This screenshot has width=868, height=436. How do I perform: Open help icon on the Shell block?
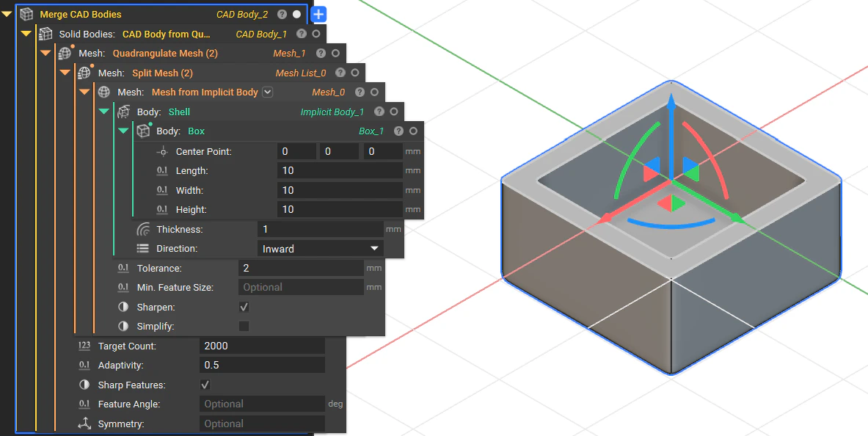tap(379, 112)
